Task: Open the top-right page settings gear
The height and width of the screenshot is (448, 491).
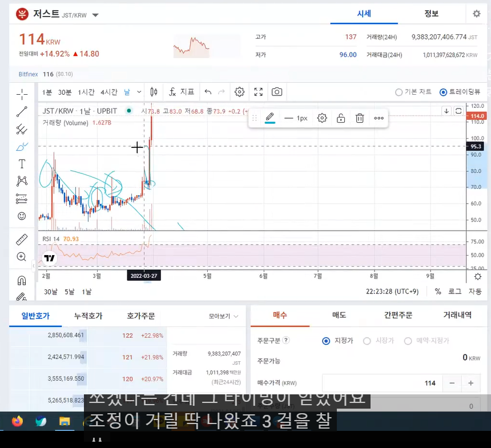Action: [477, 14]
